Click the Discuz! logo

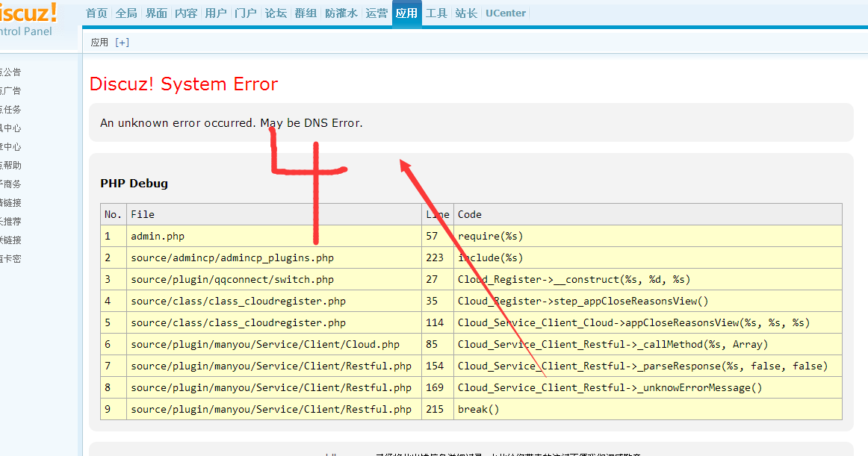(x=28, y=13)
